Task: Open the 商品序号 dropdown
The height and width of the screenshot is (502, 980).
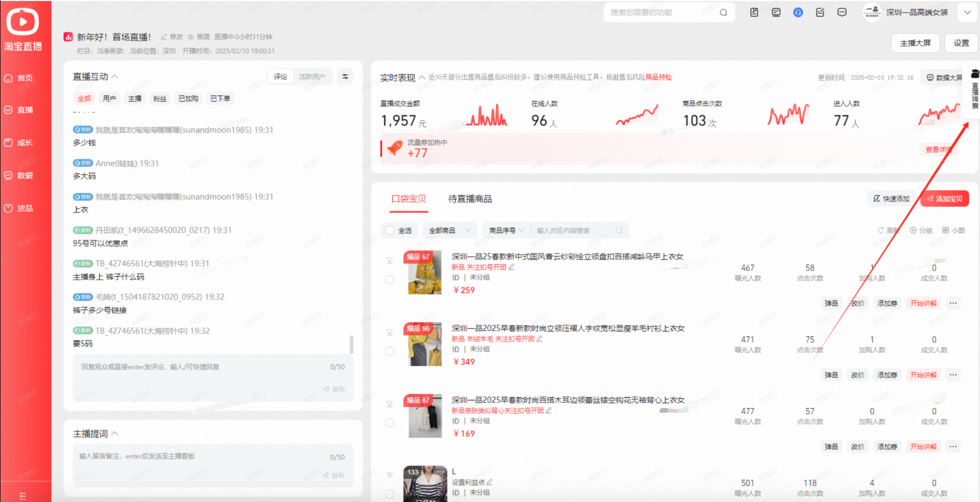Action: coord(505,230)
